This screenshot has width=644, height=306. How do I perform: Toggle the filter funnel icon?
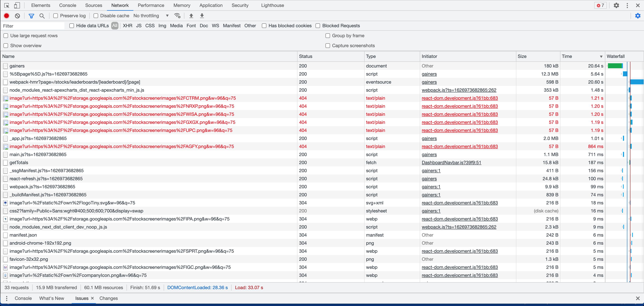[31, 16]
